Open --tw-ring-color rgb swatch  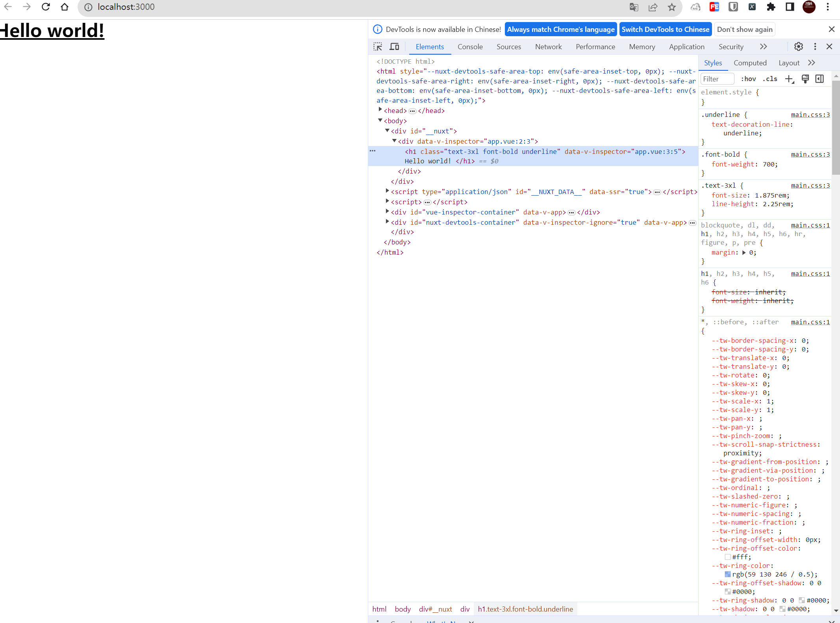point(727,574)
